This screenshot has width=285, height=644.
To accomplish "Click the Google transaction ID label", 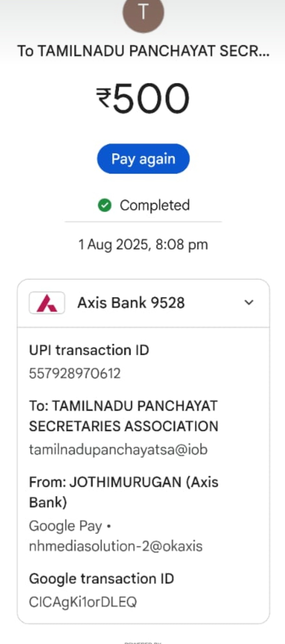I will pyautogui.click(x=101, y=579).
